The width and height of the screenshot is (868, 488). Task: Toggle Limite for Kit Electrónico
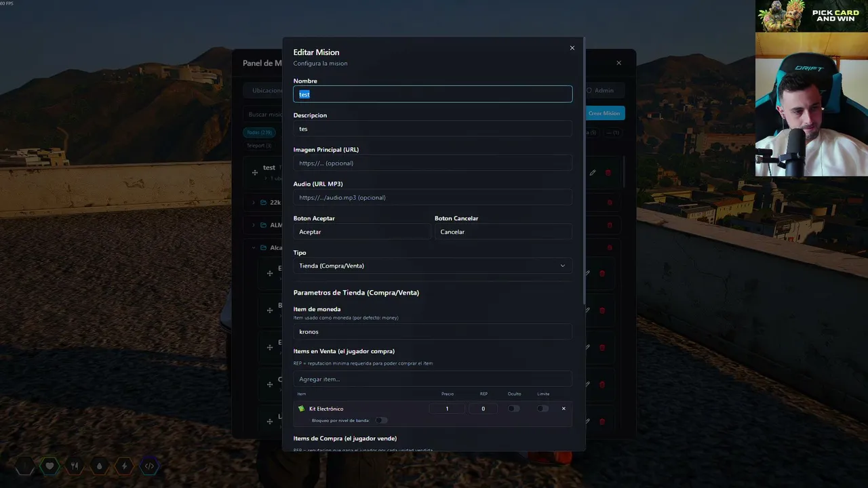click(x=542, y=409)
